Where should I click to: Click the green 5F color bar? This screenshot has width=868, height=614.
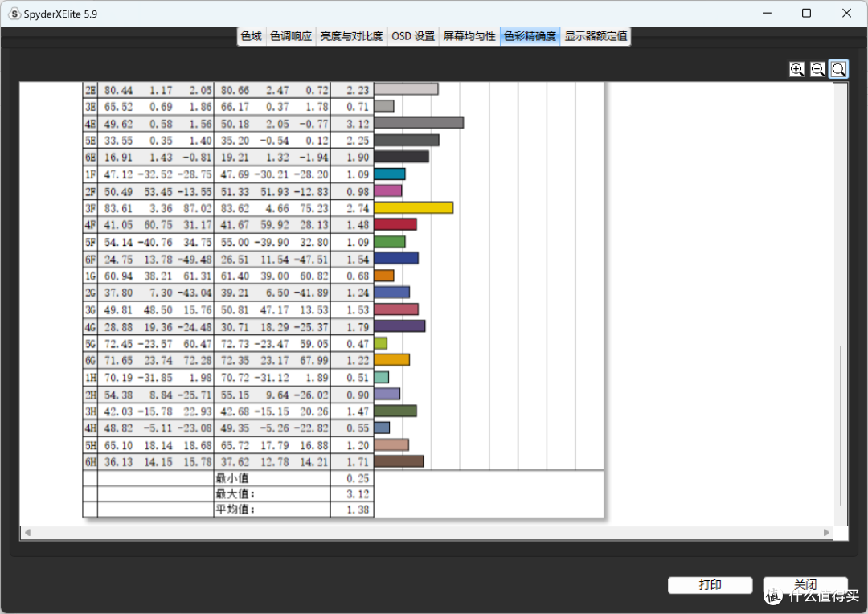pyautogui.click(x=390, y=241)
